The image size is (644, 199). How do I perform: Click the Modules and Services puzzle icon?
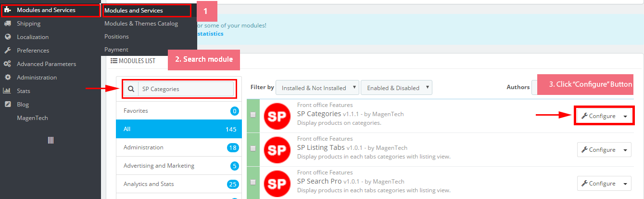click(8, 10)
